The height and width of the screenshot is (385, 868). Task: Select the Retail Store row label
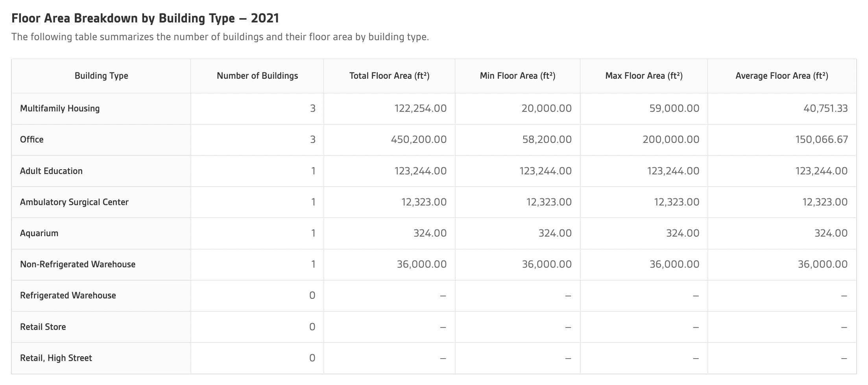point(43,327)
